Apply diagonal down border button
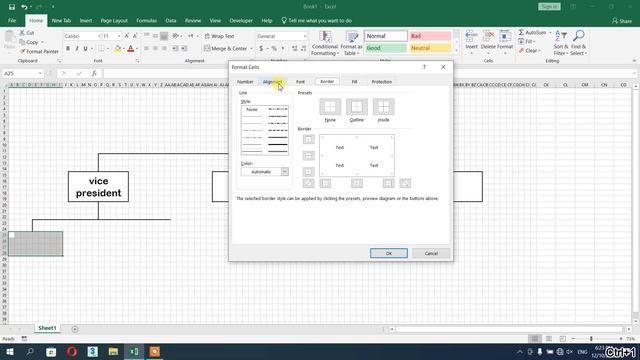 click(x=405, y=183)
